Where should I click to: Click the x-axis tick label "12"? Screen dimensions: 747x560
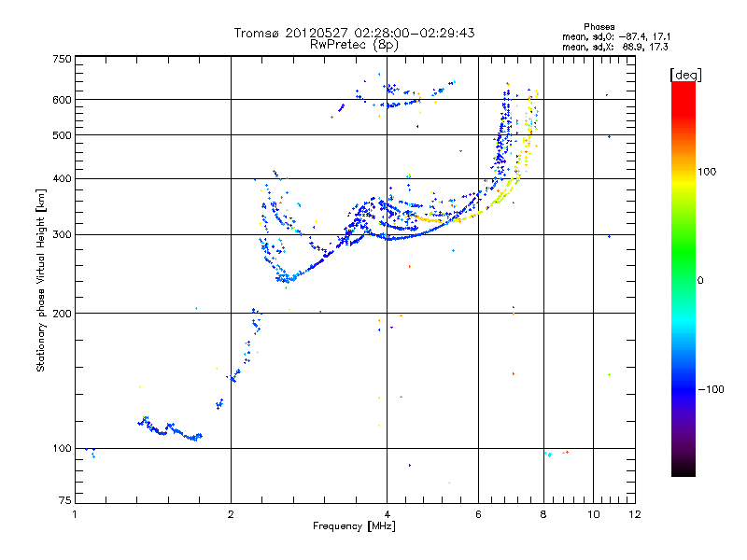pyautogui.click(x=635, y=514)
